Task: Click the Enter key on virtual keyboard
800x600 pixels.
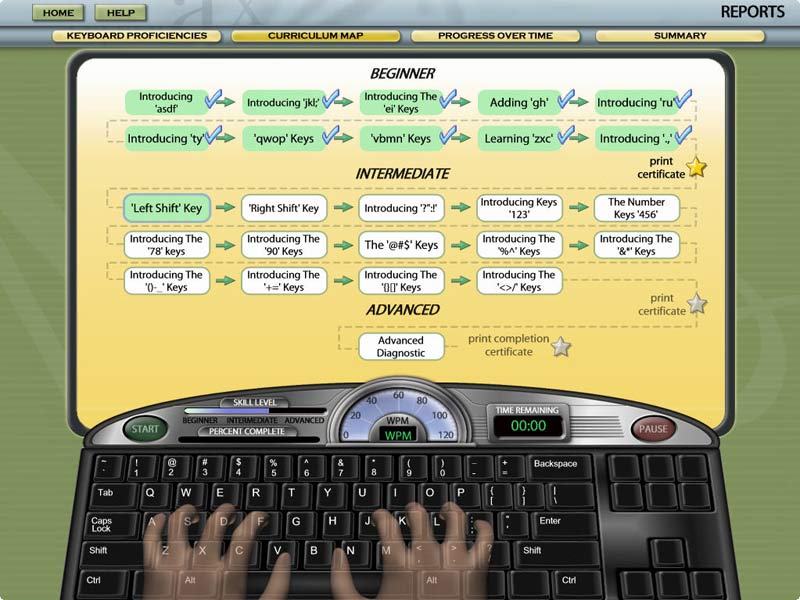Action: click(565, 523)
